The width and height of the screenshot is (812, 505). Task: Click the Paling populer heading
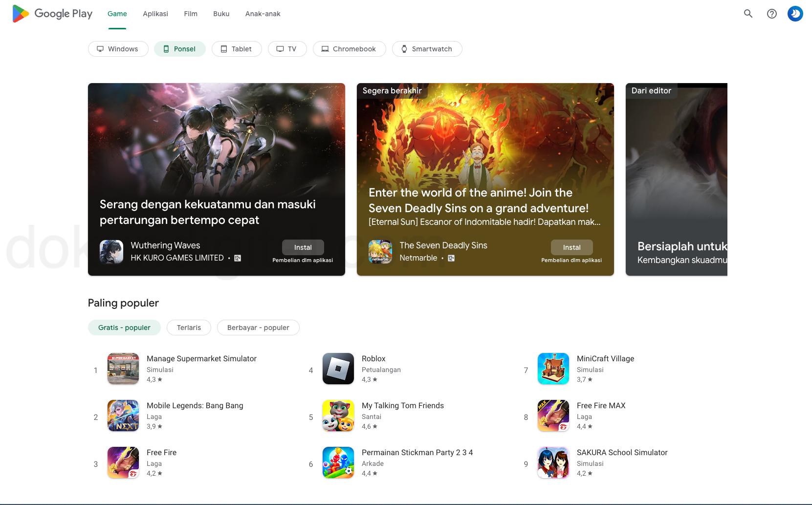(123, 303)
